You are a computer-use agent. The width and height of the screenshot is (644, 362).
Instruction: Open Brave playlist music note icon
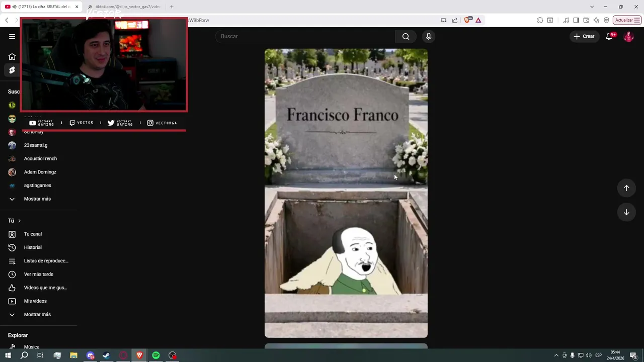click(x=567, y=20)
